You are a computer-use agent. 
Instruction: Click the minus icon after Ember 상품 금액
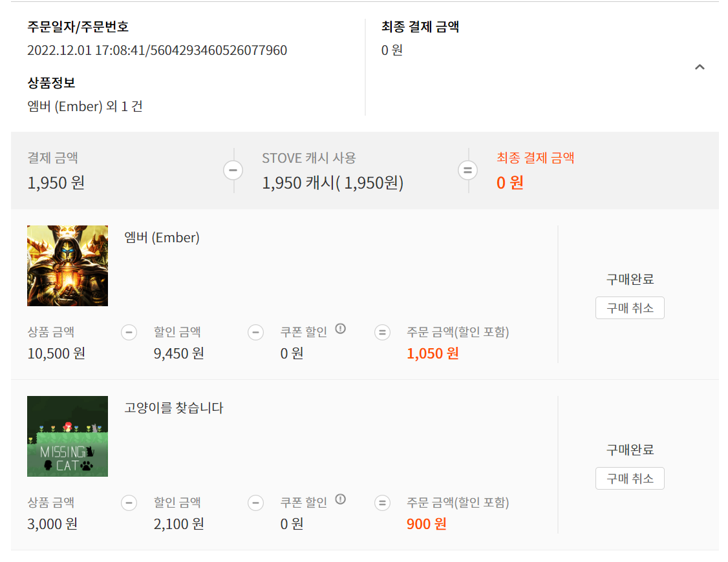pyautogui.click(x=129, y=333)
